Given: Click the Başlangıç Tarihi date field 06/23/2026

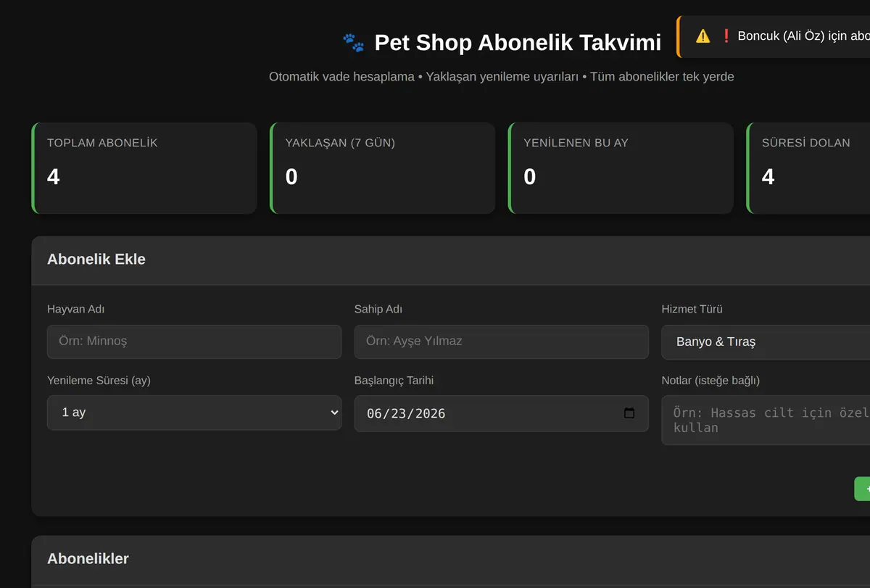Looking at the screenshot, I should (x=501, y=413).
